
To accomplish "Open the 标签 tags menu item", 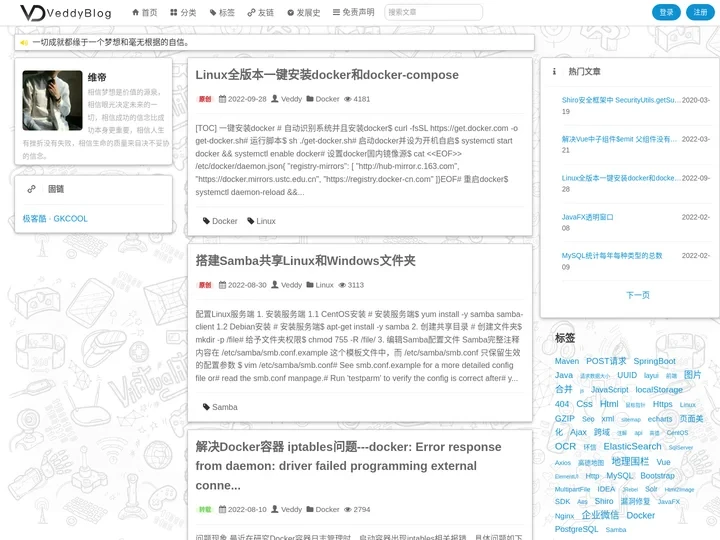I will click(222, 12).
